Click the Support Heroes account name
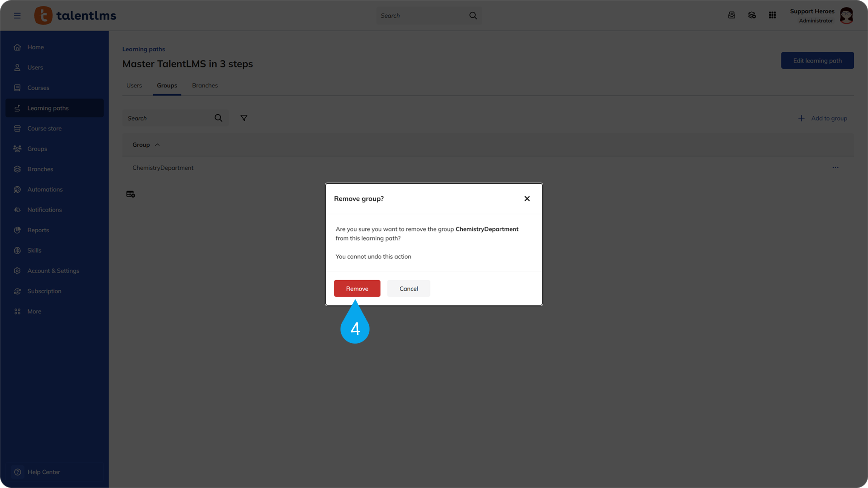The width and height of the screenshot is (868, 488). coord(812,11)
